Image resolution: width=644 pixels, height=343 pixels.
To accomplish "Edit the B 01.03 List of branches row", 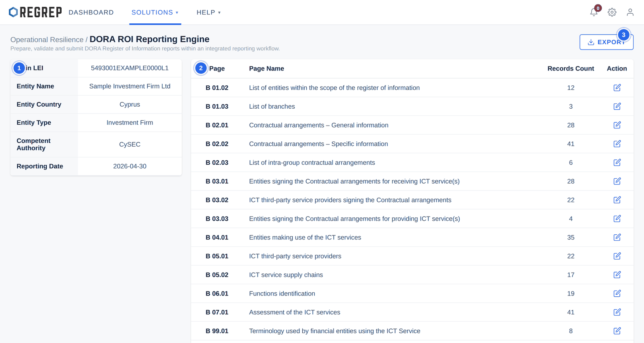I will 617,106.
